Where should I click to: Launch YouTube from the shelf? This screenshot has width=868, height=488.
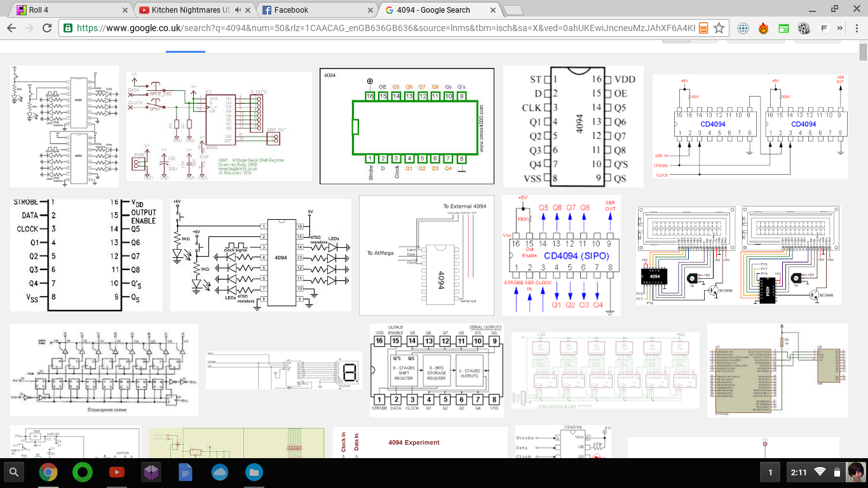click(x=116, y=472)
